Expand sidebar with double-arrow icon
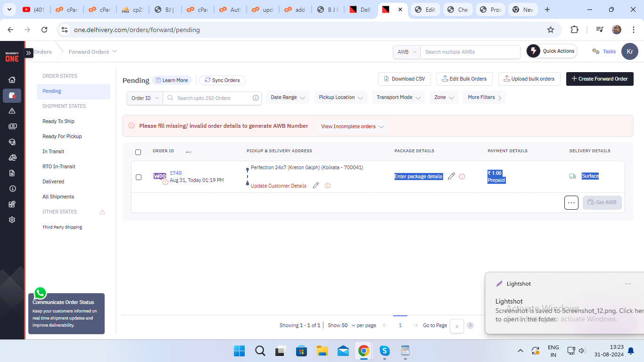Viewport: 644px width, 362px height. 29,53
